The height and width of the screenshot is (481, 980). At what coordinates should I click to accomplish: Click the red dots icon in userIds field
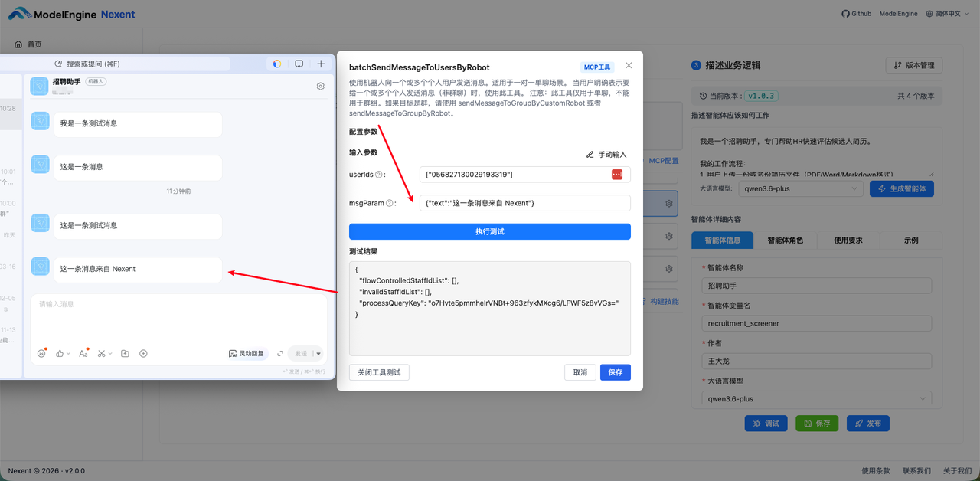pos(617,175)
